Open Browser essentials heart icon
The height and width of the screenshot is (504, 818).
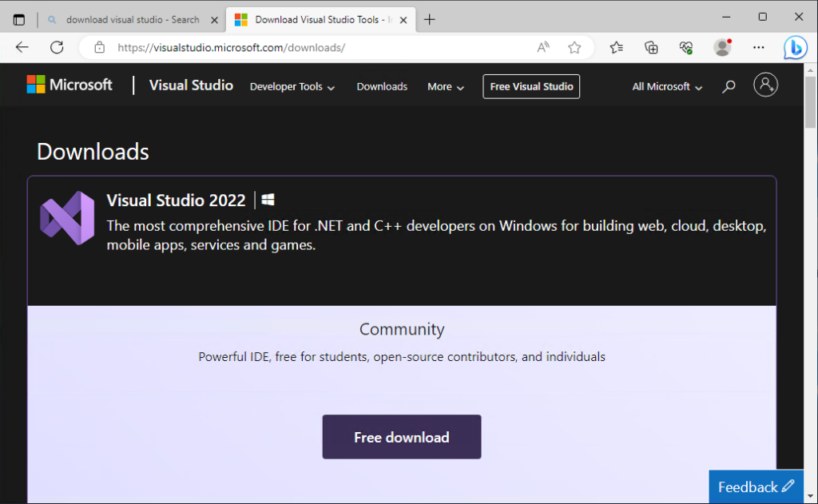[686, 47]
